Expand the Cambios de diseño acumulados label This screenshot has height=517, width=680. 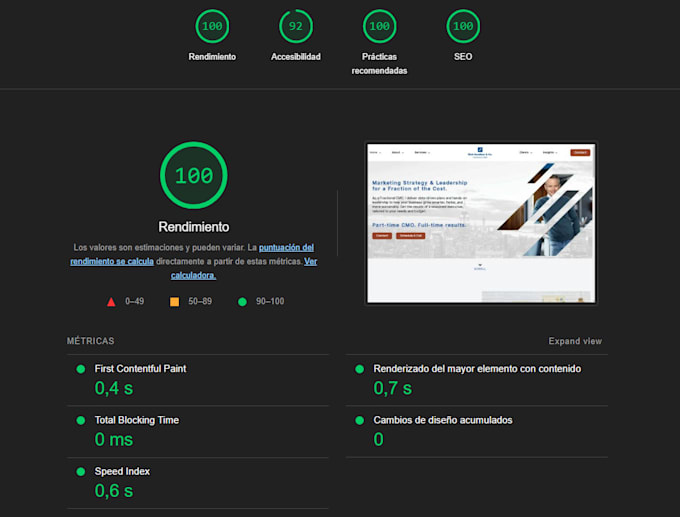click(x=442, y=420)
